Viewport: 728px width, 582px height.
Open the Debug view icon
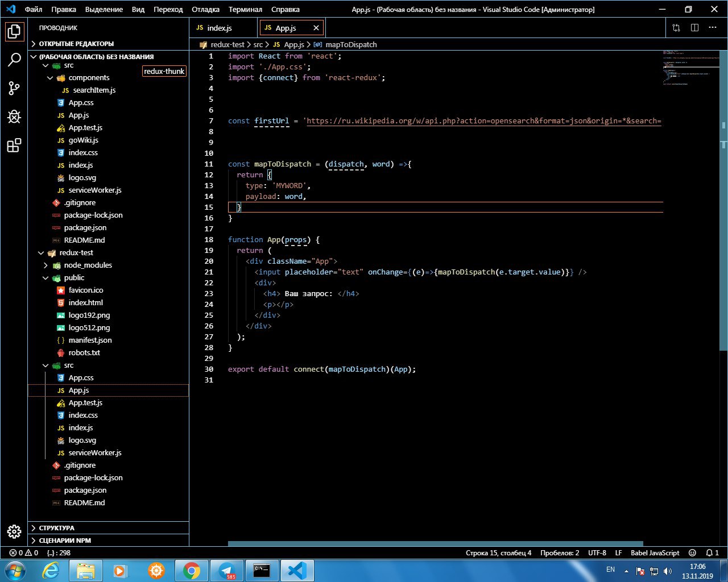[x=14, y=117]
